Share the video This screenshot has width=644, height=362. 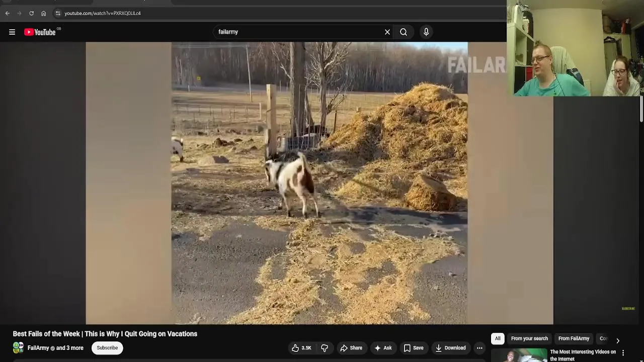(351, 348)
